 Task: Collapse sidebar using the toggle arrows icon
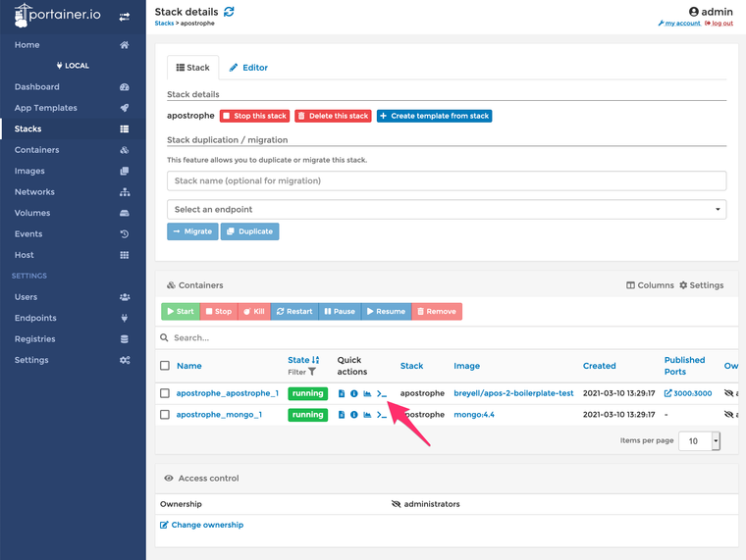[x=125, y=17]
